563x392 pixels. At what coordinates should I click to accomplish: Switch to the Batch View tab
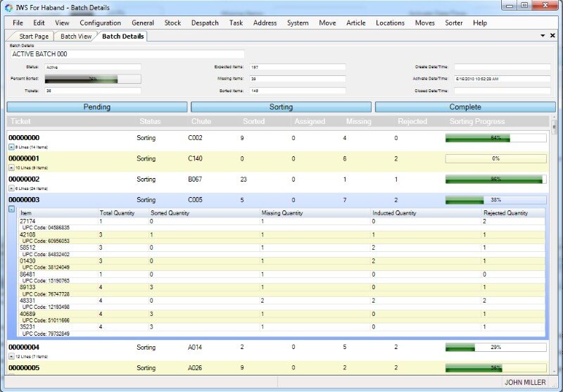(75, 36)
